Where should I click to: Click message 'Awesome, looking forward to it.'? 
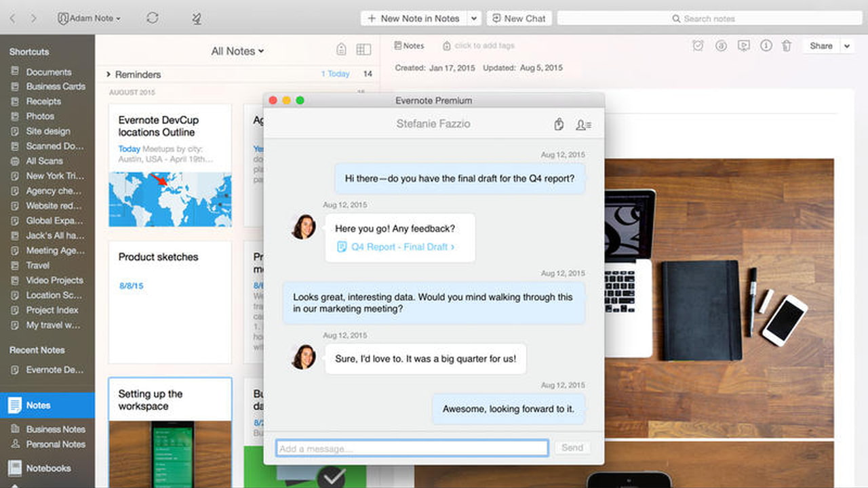pos(509,409)
